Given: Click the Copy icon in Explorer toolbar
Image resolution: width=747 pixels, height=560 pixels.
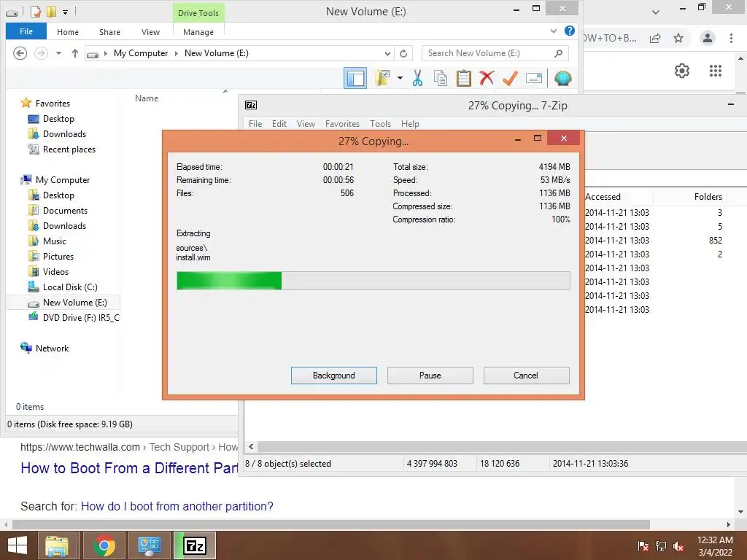Looking at the screenshot, I should click(x=441, y=78).
